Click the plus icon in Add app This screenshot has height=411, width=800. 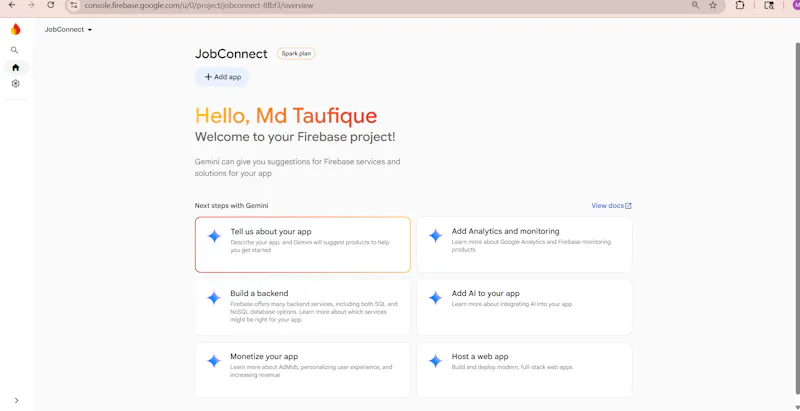pyautogui.click(x=208, y=77)
